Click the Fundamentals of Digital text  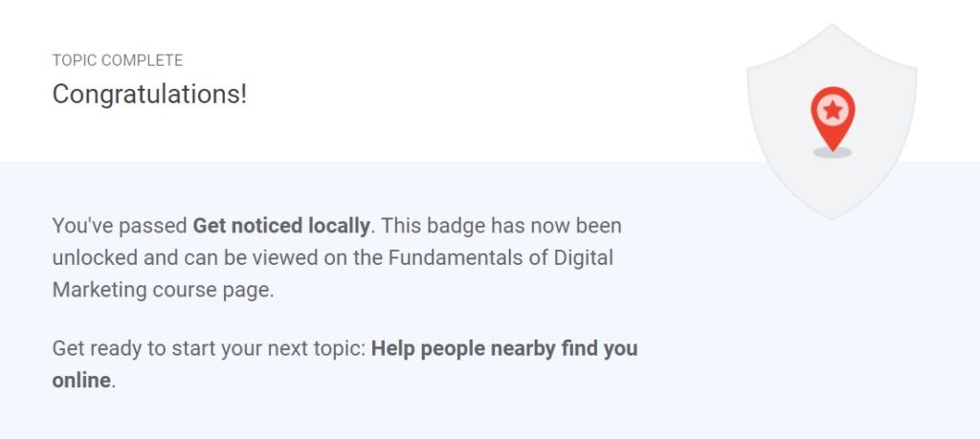click(x=501, y=258)
